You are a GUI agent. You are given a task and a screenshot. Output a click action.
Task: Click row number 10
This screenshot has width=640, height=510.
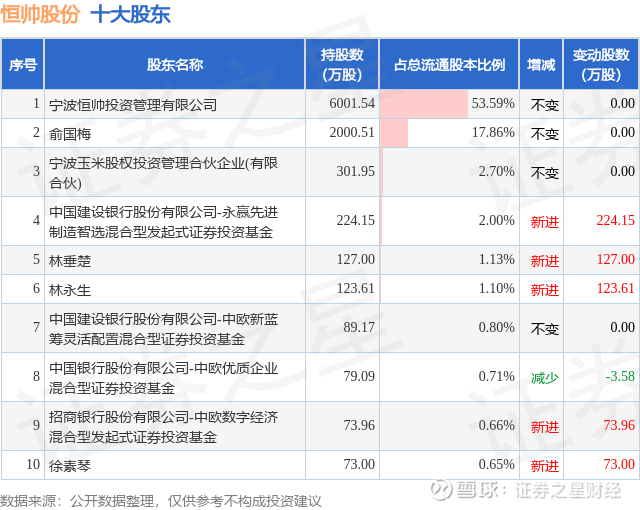[33, 464]
